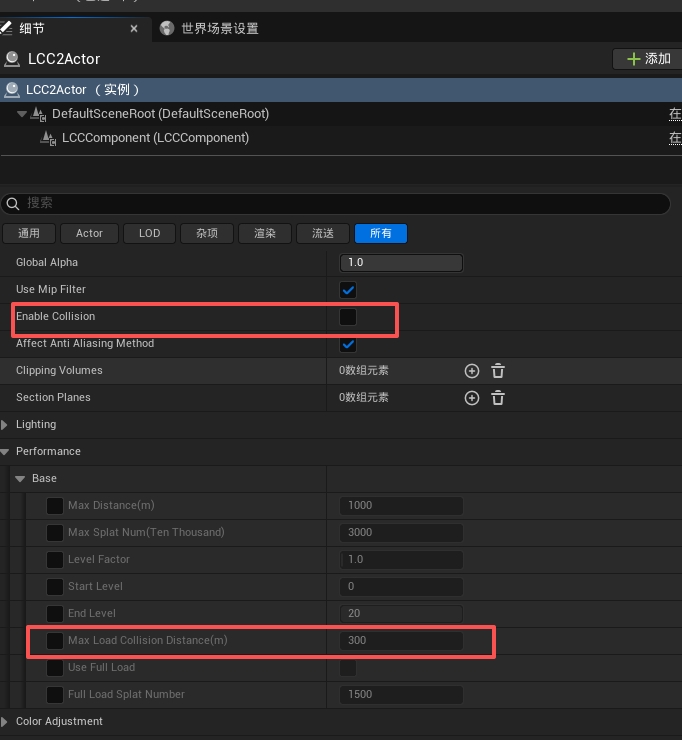Select the 渲染 filter
The width and height of the screenshot is (682, 740).
[265, 233]
